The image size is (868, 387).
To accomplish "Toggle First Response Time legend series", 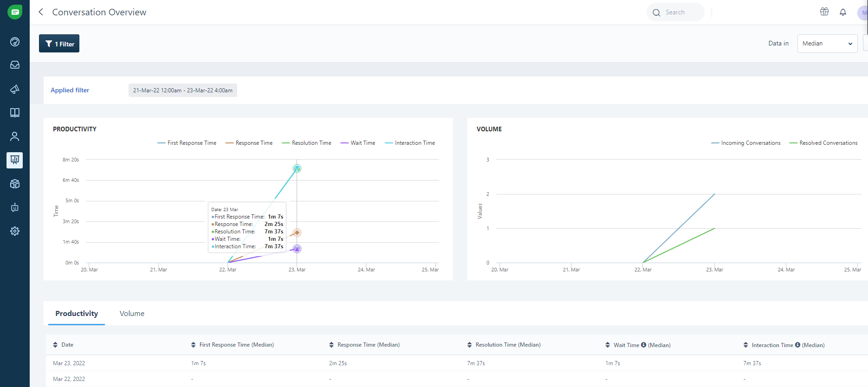I will pyautogui.click(x=187, y=143).
